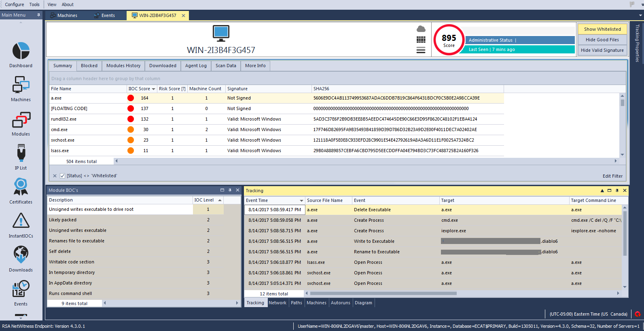Switch to the Modules History tab
Viewport: 644px width, 331px height.
pos(123,66)
